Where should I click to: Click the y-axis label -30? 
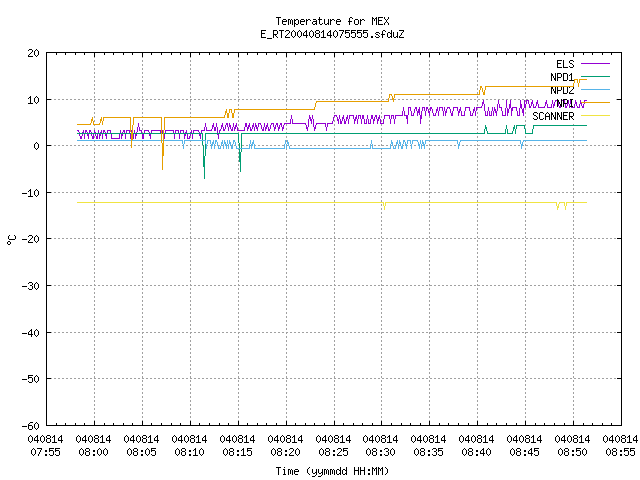[x=31, y=286]
